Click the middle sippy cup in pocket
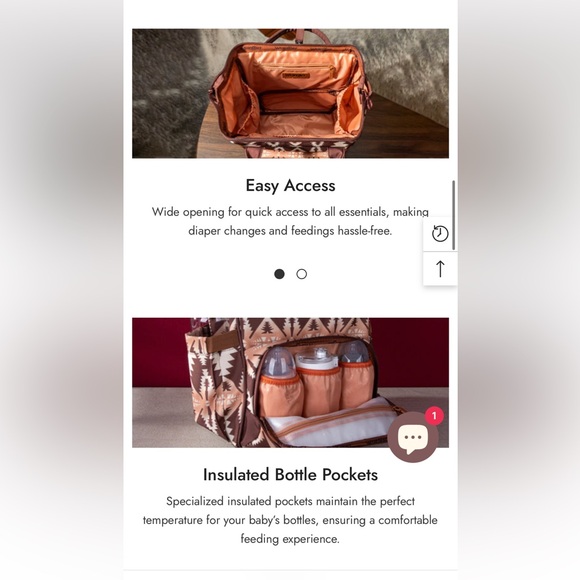This screenshot has height=580, width=580. click(318, 381)
